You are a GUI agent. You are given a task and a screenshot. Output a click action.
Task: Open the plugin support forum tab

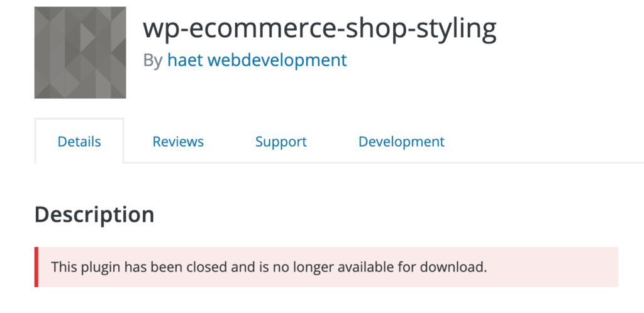point(281,142)
